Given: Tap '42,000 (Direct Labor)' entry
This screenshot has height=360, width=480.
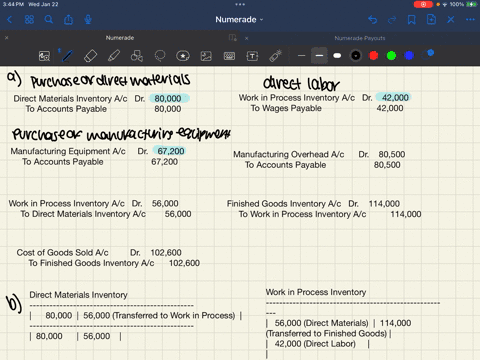Looking at the screenshot, I should pos(315,344).
